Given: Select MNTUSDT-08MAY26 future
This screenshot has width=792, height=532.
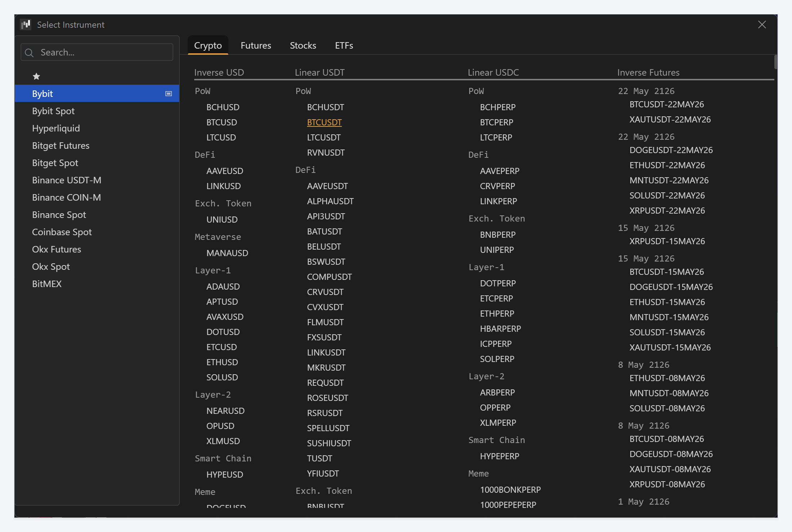Looking at the screenshot, I should click(x=669, y=393).
